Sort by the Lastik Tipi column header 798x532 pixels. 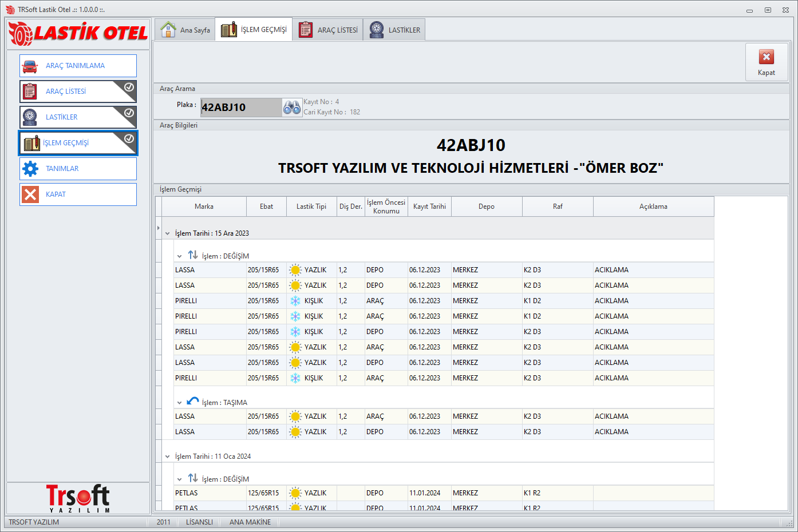click(x=311, y=207)
